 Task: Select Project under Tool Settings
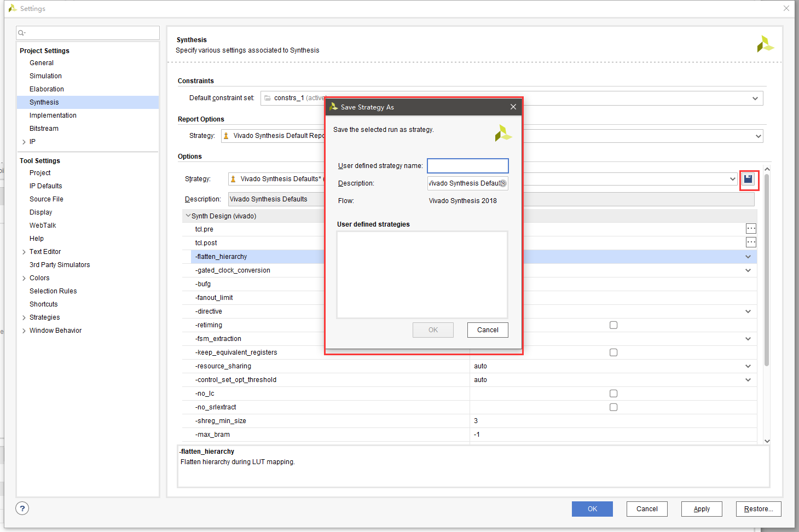pos(40,173)
